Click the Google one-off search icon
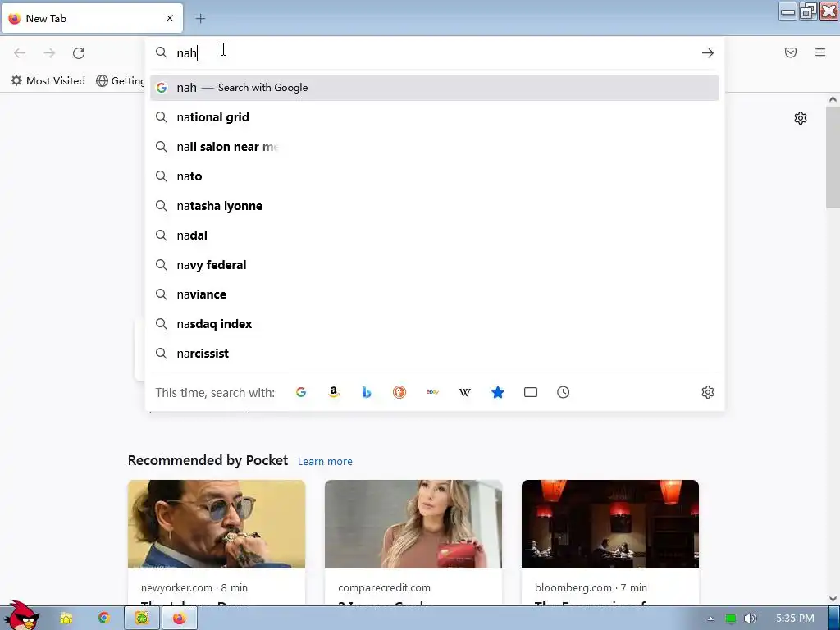The height and width of the screenshot is (630, 840). point(301,392)
